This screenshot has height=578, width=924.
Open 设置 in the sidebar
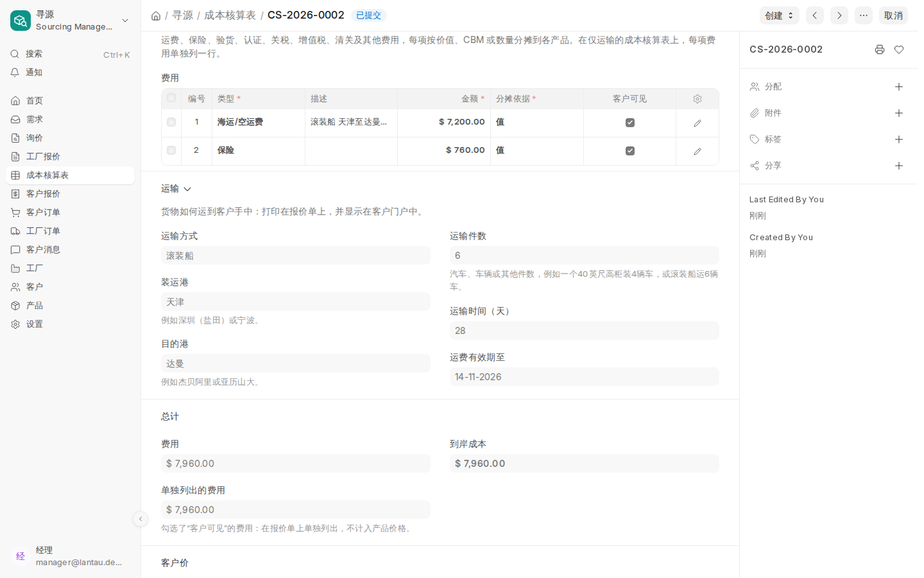pyautogui.click(x=70, y=324)
